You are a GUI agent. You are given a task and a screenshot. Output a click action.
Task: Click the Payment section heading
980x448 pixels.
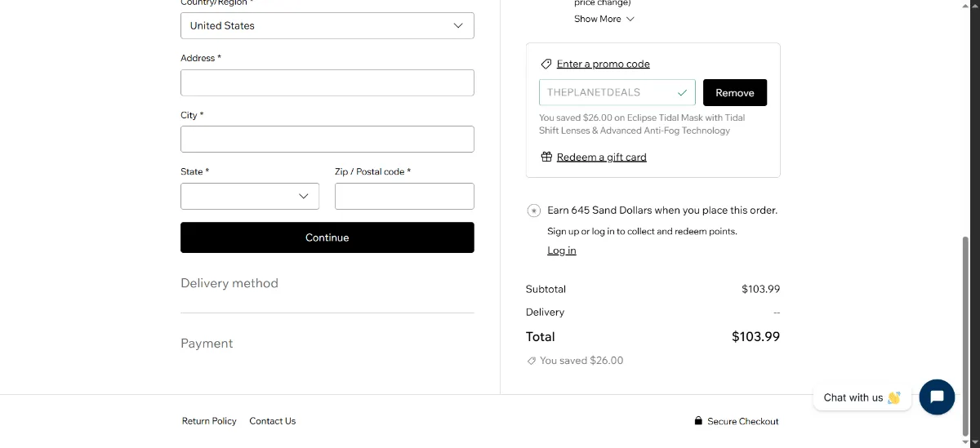pyautogui.click(x=207, y=344)
